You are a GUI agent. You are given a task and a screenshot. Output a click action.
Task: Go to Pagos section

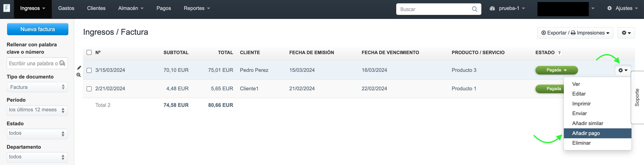click(x=164, y=8)
